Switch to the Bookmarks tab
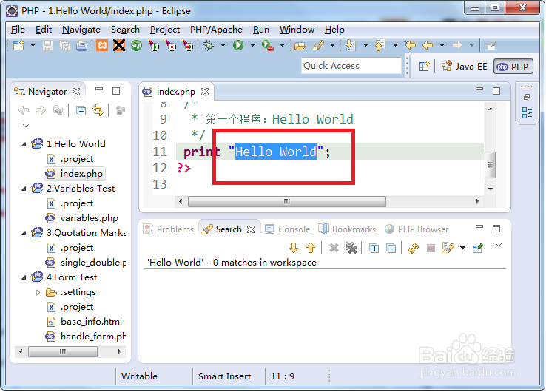546x392 pixels. pyautogui.click(x=347, y=229)
